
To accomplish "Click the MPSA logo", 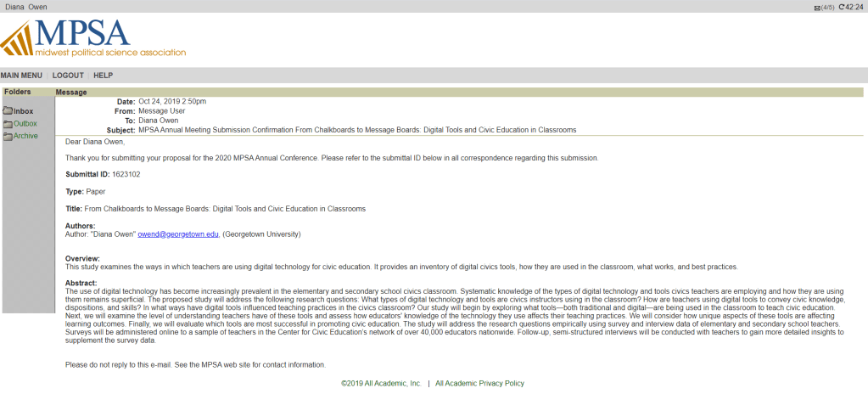I will (93, 38).
